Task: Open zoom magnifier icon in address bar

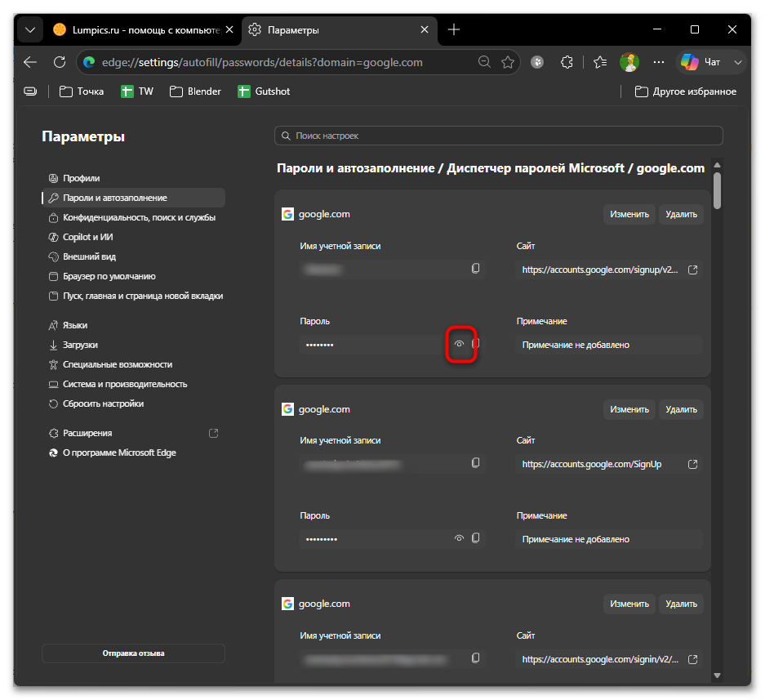Action: (484, 62)
